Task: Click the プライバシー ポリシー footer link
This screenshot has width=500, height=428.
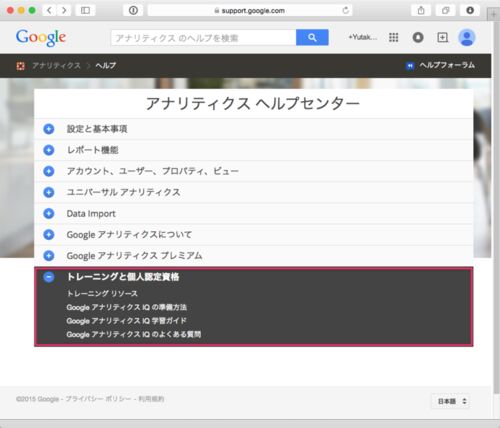Action: point(98,399)
